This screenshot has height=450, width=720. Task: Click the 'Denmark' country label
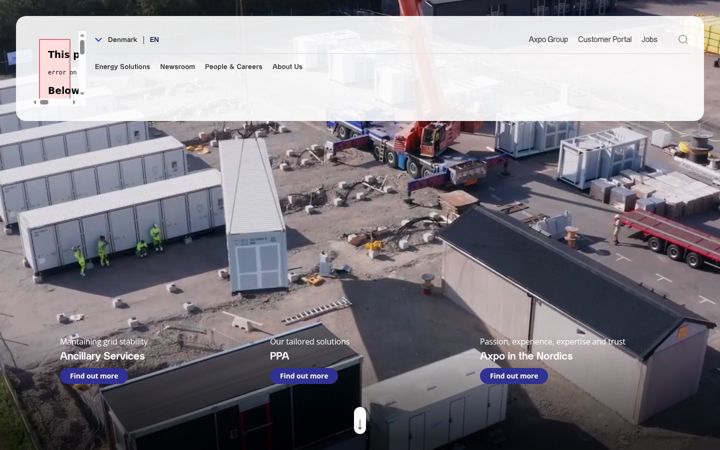click(x=122, y=39)
